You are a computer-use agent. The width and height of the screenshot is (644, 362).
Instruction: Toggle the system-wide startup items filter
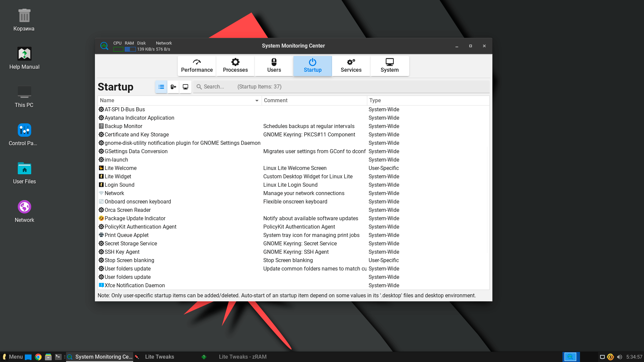click(185, 87)
